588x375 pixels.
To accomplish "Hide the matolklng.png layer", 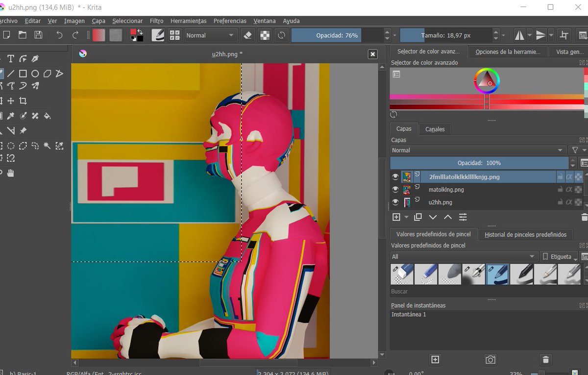I will click(395, 189).
